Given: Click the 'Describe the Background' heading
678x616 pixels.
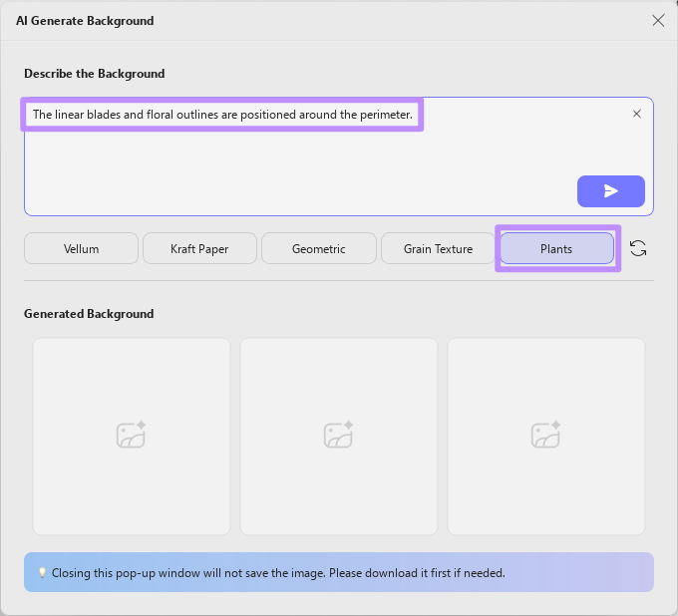Looking at the screenshot, I should 95,74.
